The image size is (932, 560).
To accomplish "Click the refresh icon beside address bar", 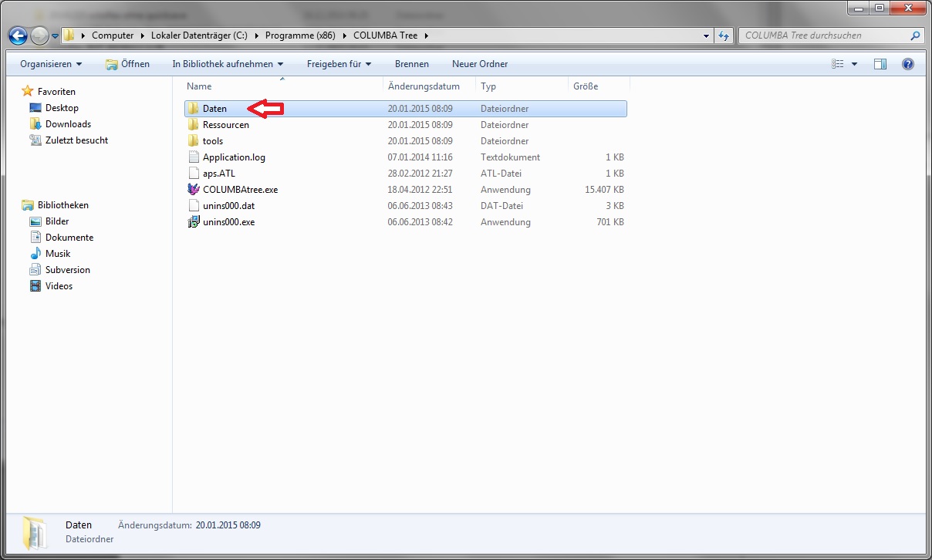I will click(724, 35).
